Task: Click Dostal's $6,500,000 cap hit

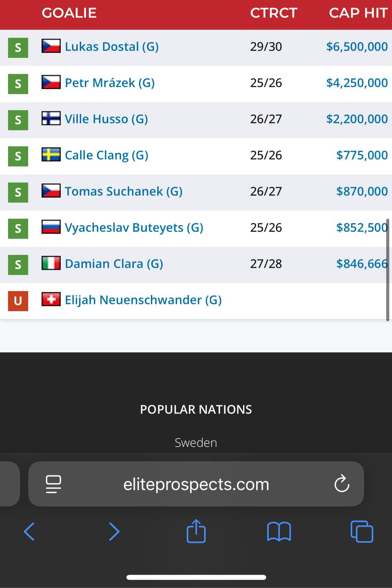Action: tap(357, 47)
